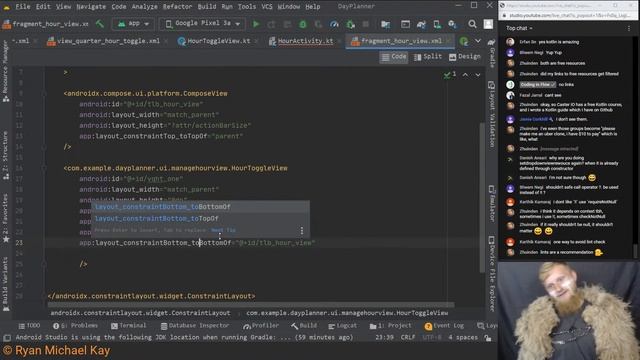Click Next Tip link in completion popup
640x360 pixels.
(x=223, y=230)
